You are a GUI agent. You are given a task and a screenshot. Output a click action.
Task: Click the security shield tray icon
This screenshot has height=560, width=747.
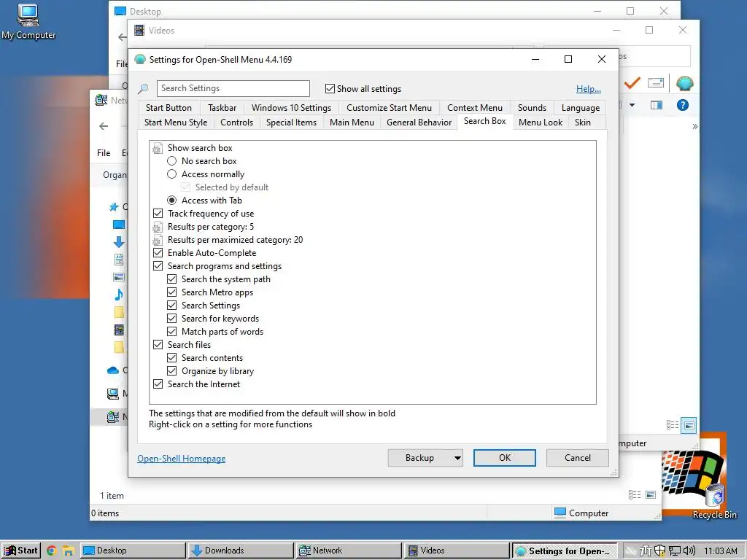click(659, 551)
